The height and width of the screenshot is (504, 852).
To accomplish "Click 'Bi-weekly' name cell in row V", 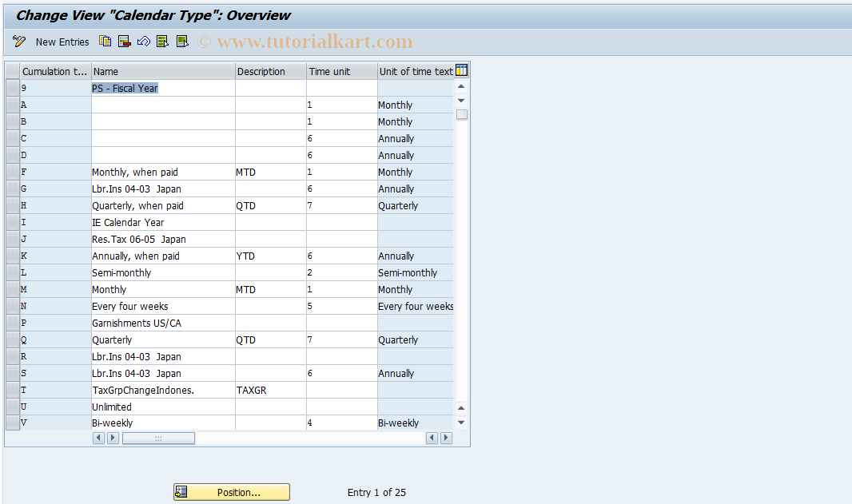I will click(163, 423).
